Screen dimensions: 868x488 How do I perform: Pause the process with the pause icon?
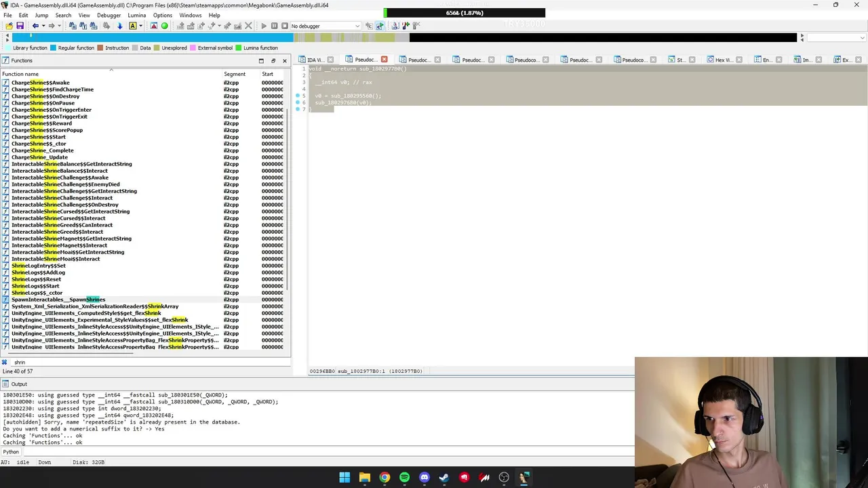[x=274, y=26]
